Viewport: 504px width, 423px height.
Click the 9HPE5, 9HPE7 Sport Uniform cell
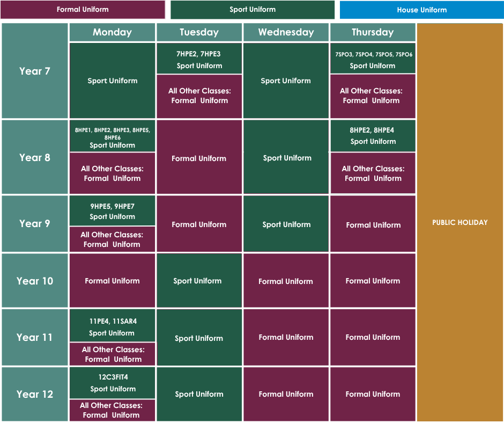(112, 211)
